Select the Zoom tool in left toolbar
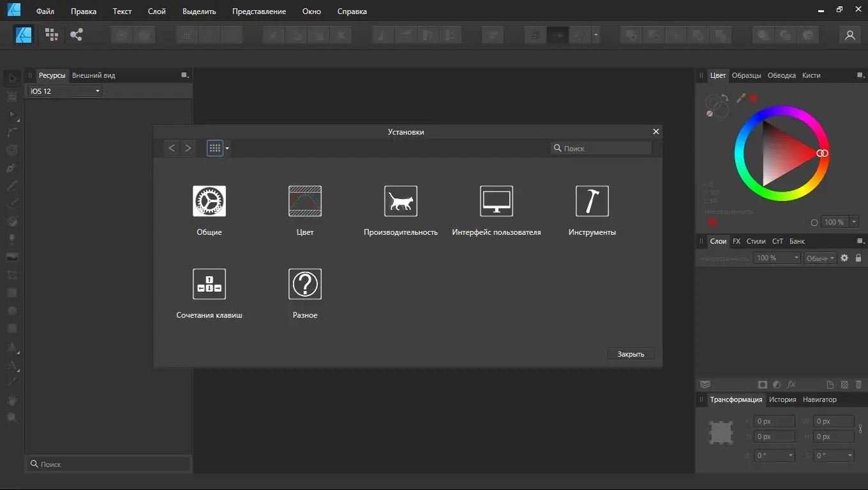 tap(11, 418)
